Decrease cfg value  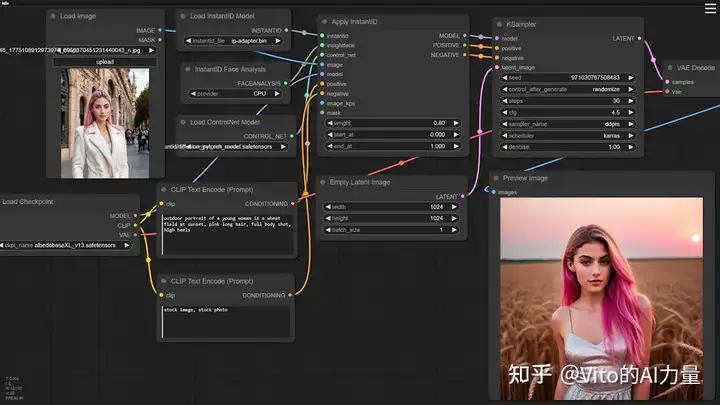[505, 112]
